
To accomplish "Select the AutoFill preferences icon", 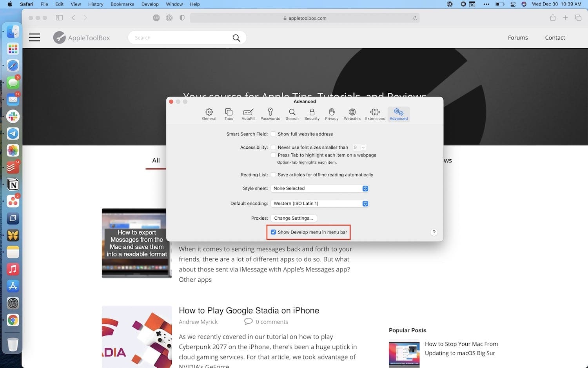I will pos(248,114).
